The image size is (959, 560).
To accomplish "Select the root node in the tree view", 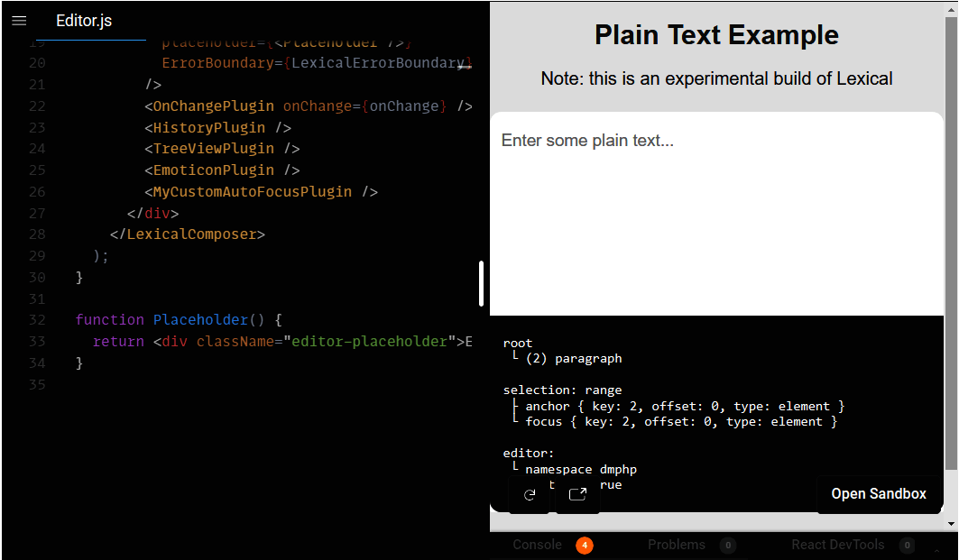I will (517, 343).
